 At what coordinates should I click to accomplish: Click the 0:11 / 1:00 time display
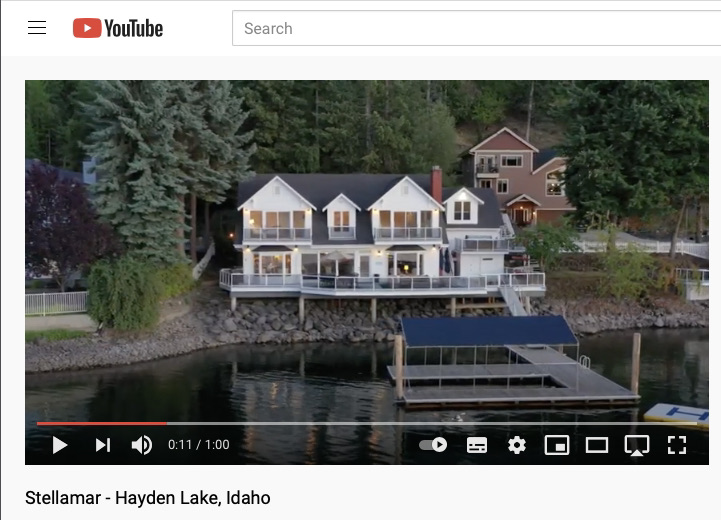pyautogui.click(x=199, y=445)
